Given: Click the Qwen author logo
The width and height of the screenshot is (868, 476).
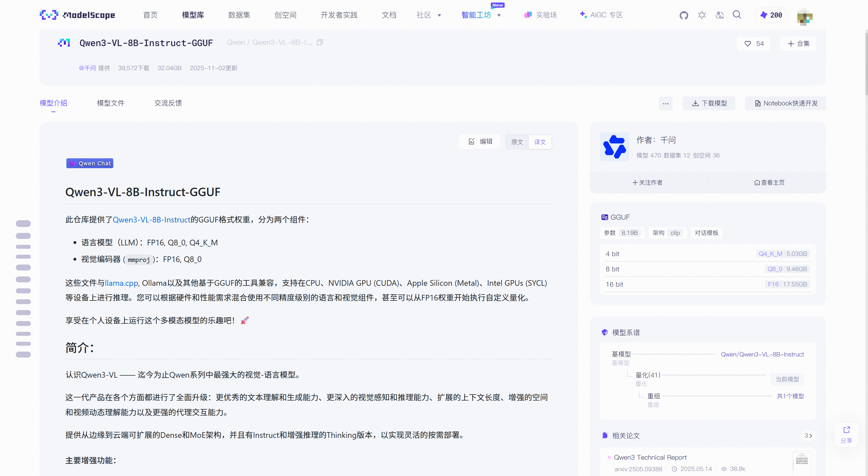Looking at the screenshot, I should pyautogui.click(x=615, y=147).
